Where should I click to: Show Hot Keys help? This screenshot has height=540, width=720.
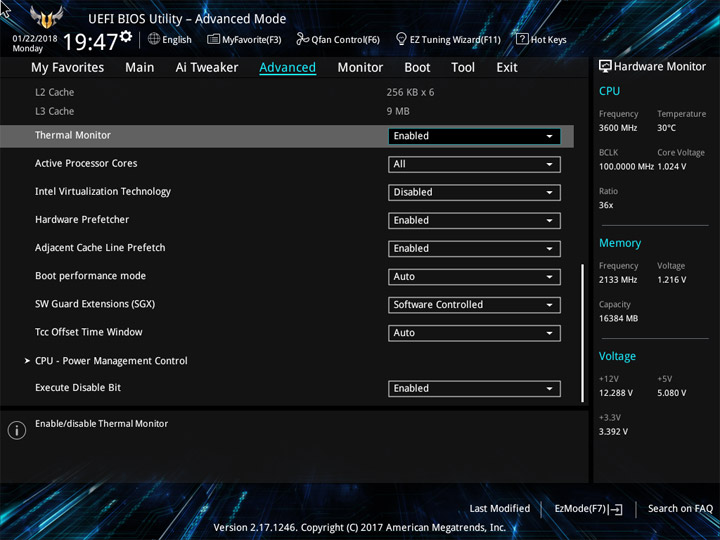541,39
